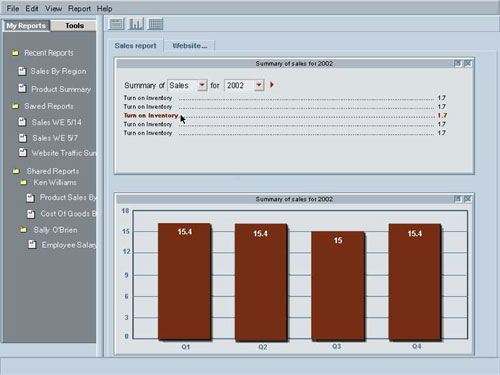The height and width of the screenshot is (375, 500).
Task: Open Cost Of Goods shared report
Action: click(x=68, y=213)
